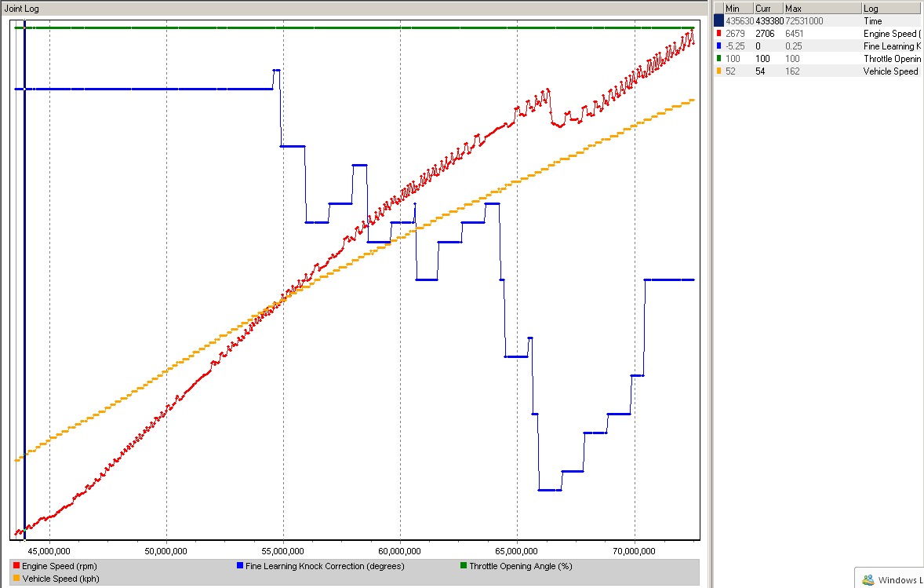The height and width of the screenshot is (588, 924).
Task: Click the 60,000,000 label on time axis
Action: 400,552
